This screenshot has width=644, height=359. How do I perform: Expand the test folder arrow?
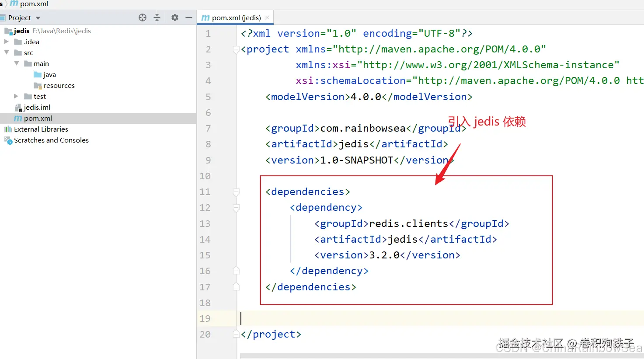tap(16, 96)
